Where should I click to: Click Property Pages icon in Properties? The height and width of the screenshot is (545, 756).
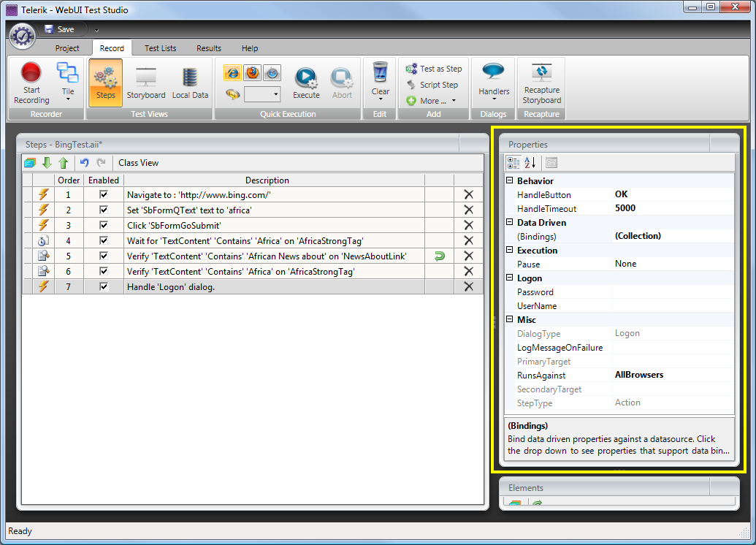coord(551,163)
